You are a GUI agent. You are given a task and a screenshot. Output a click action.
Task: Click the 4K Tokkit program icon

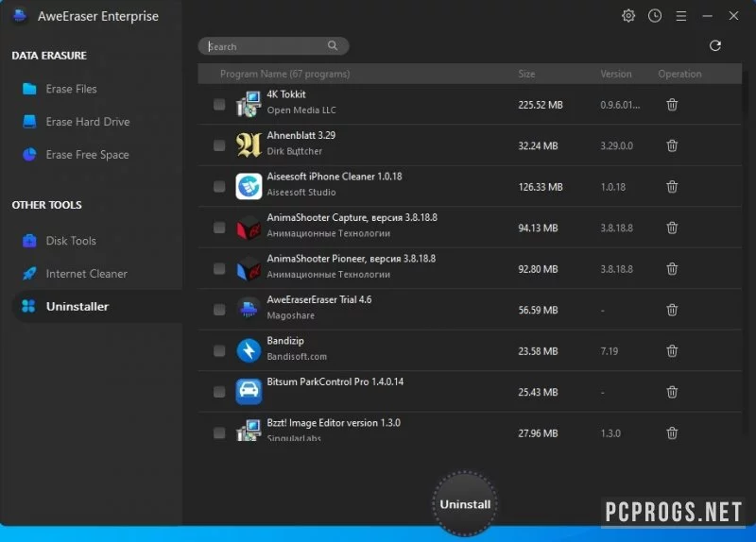point(249,104)
